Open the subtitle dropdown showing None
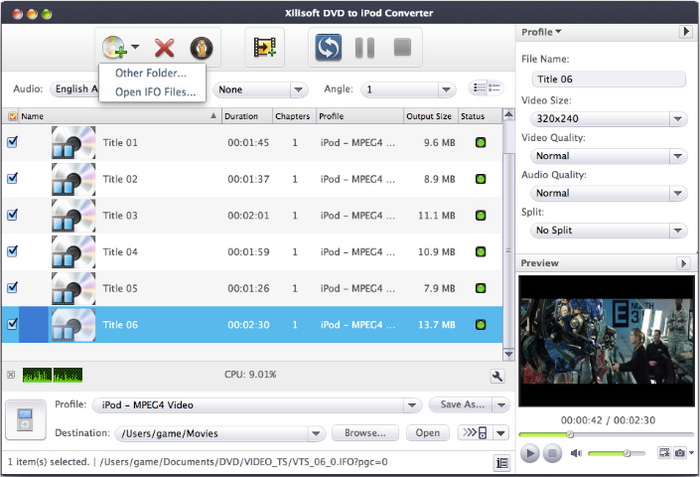Image resolution: width=700 pixels, height=477 pixels. (x=260, y=90)
